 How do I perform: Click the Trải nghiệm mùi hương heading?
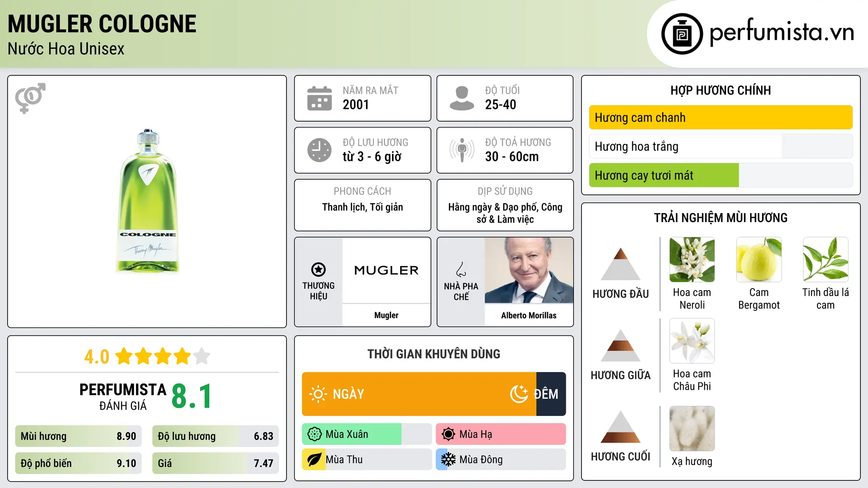coord(721,218)
